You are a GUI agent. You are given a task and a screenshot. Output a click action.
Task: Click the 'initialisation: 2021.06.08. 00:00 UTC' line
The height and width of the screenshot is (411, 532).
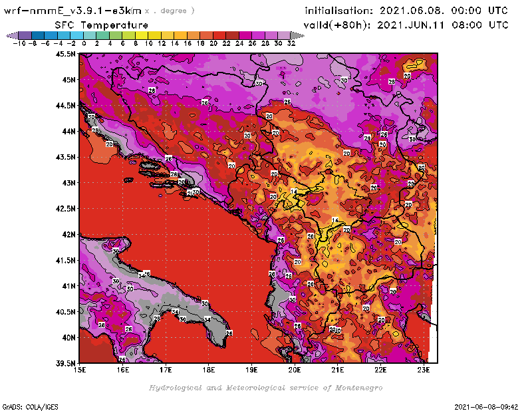coord(406,11)
